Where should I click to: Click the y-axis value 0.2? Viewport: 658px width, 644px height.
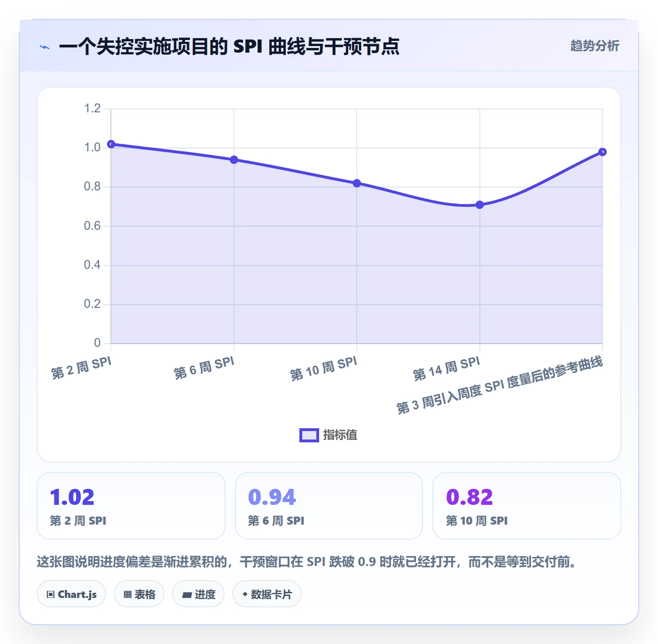93,304
